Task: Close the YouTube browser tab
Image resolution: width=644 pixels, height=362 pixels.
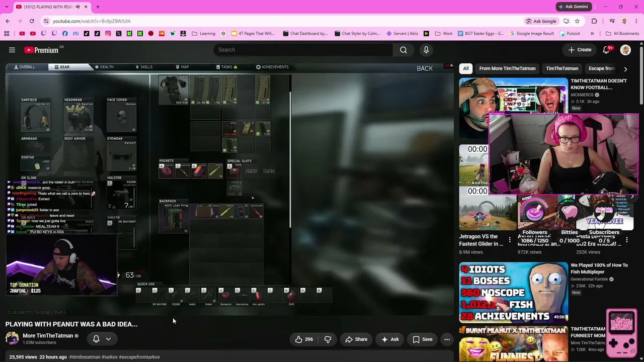Action: [x=86, y=7]
